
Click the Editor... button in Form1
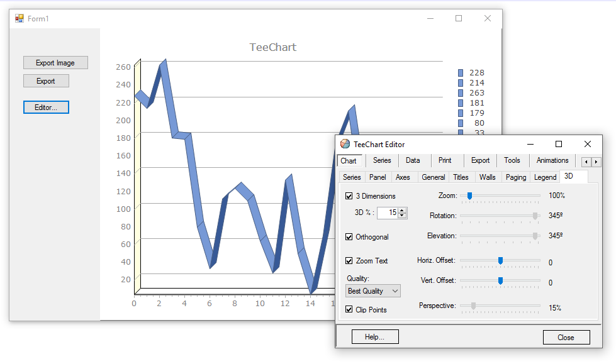(46, 108)
